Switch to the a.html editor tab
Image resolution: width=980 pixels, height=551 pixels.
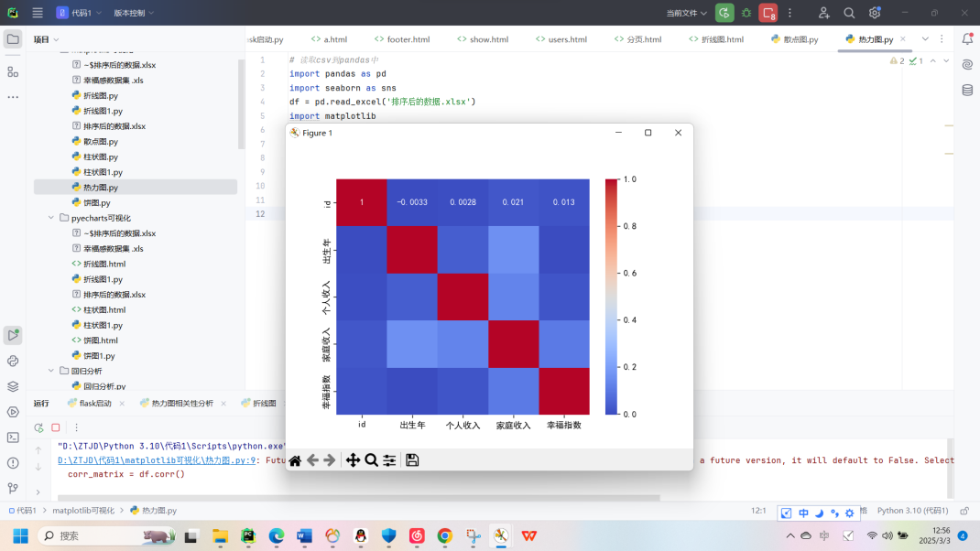click(x=330, y=39)
